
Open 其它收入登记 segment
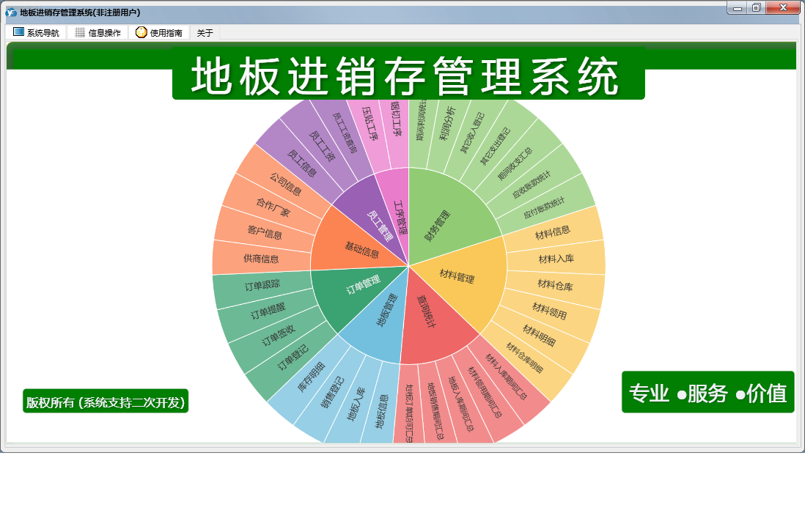[x=472, y=133]
